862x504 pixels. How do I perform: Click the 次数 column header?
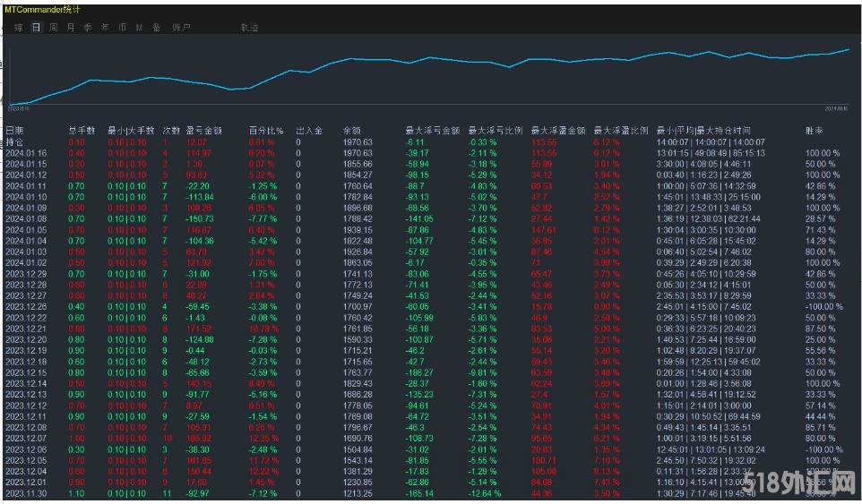(171, 131)
